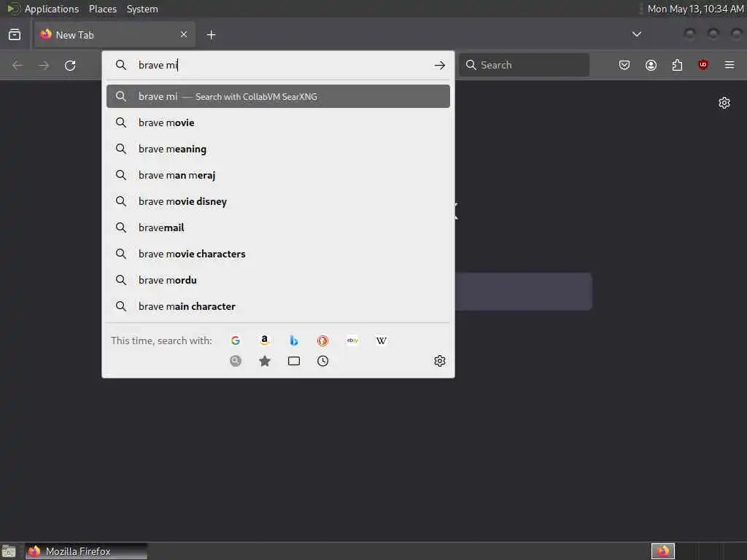
Task: Click in the address bar text 'brave mi'
Action: click(x=158, y=65)
